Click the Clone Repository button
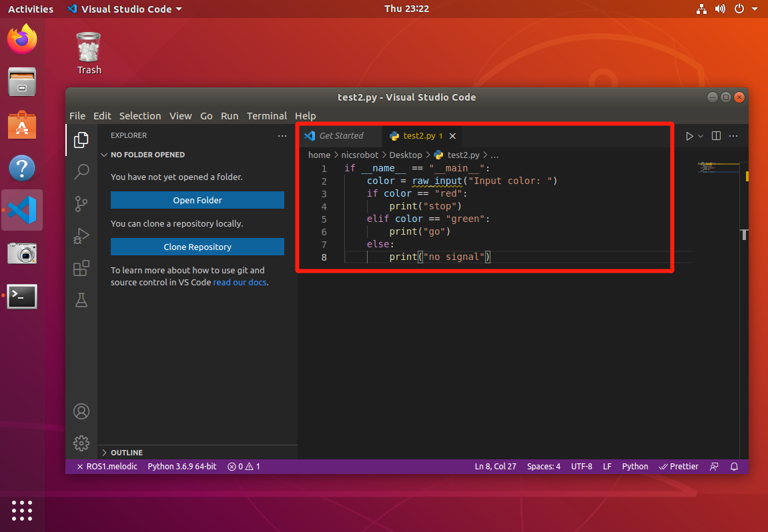This screenshot has width=768, height=532. point(198,247)
